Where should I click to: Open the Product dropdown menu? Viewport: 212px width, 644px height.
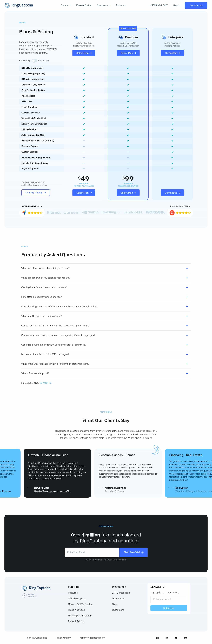point(66,5)
